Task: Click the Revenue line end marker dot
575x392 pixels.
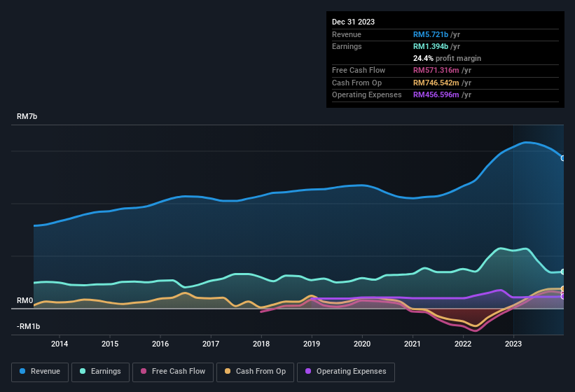Action: (x=563, y=158)
